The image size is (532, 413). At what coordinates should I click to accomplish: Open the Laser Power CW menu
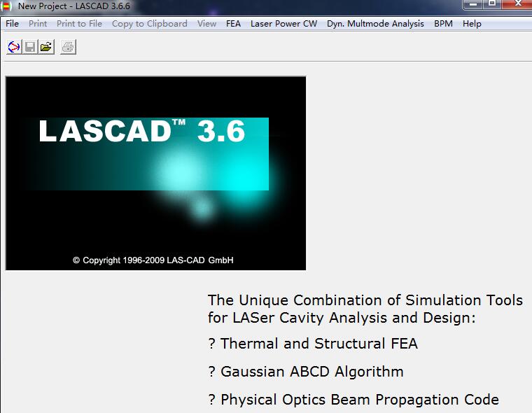click(x=283, y=24)
